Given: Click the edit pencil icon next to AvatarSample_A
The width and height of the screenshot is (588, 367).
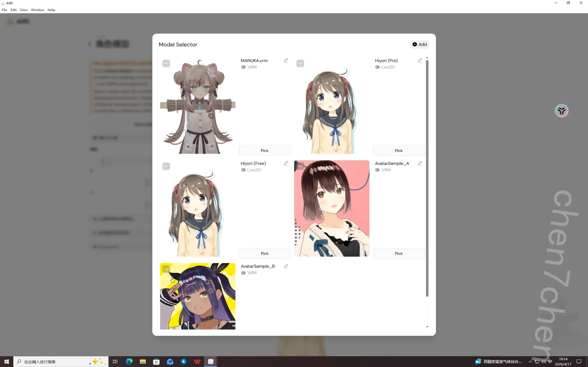Looking at the screenshot, I should 420,163.
